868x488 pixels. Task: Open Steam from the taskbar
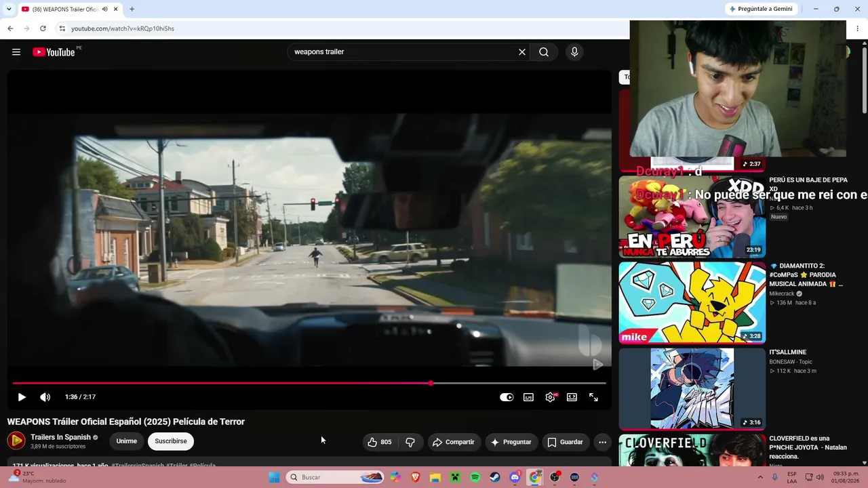tap(495, 477)
